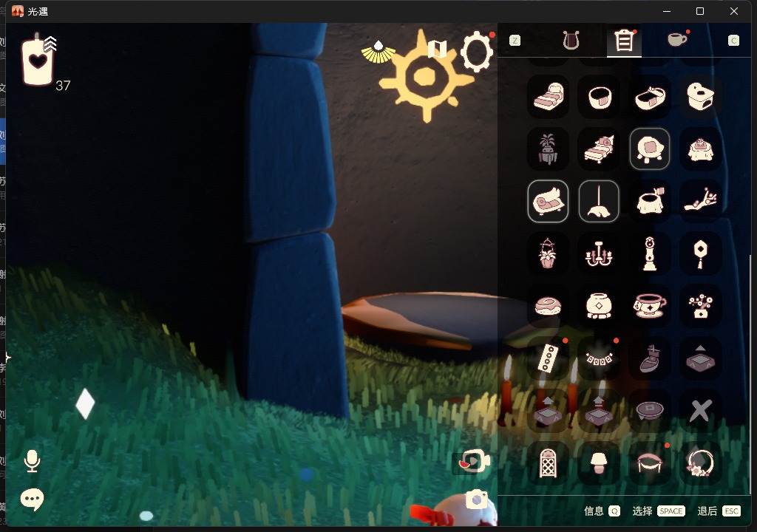757x532 pixels.
Task: Click the 退后 ESC back button
Action: (x=719, y=511)
